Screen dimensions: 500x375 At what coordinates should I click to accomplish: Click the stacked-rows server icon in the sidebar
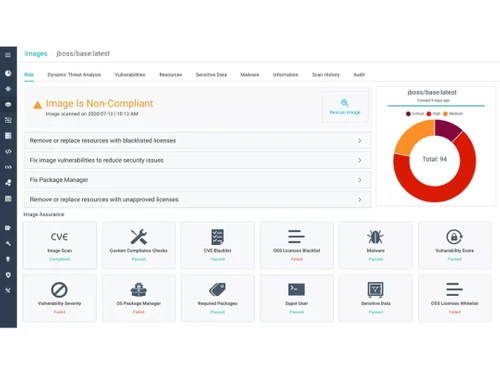click(x=8, y=136)
